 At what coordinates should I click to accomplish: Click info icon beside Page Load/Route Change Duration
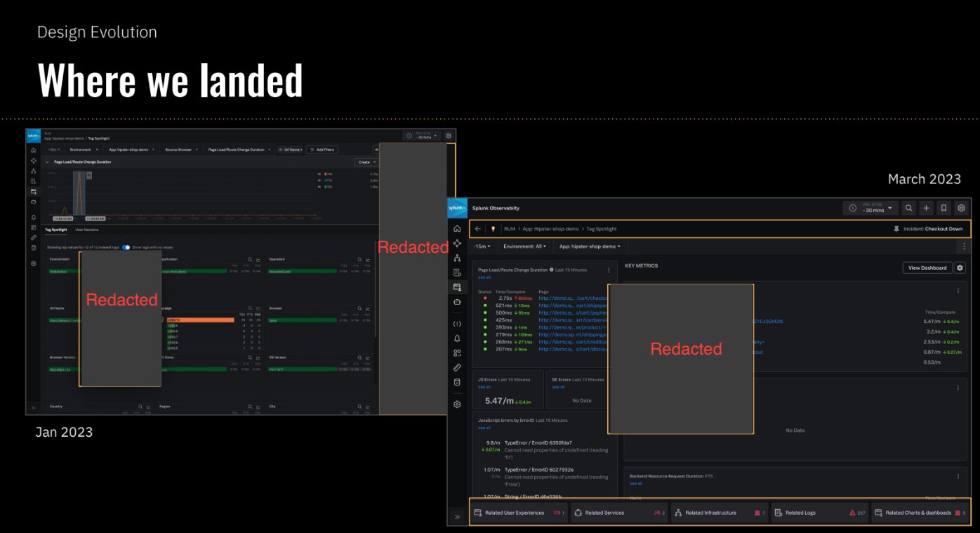pos(552,270)
